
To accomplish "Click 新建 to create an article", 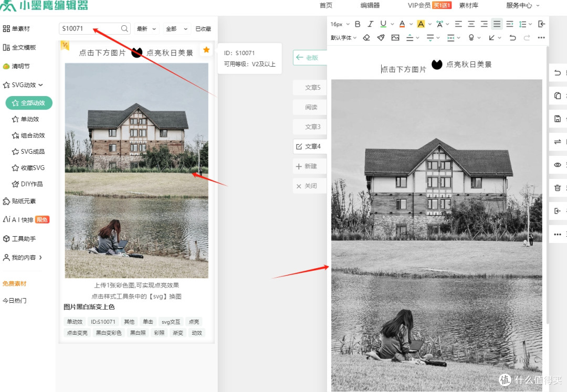I will (310, 166).
